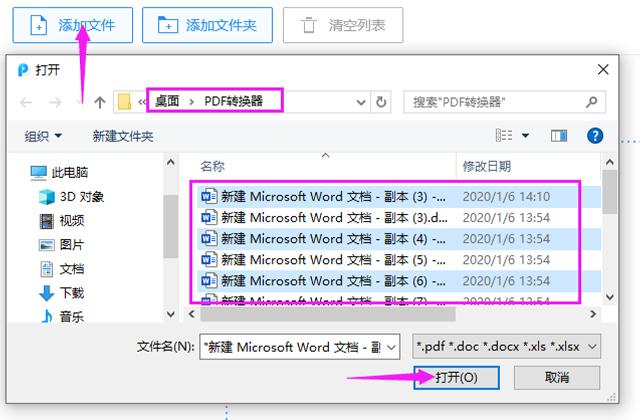
Task: Click the search magnifier icon
Action: (592, 102)
